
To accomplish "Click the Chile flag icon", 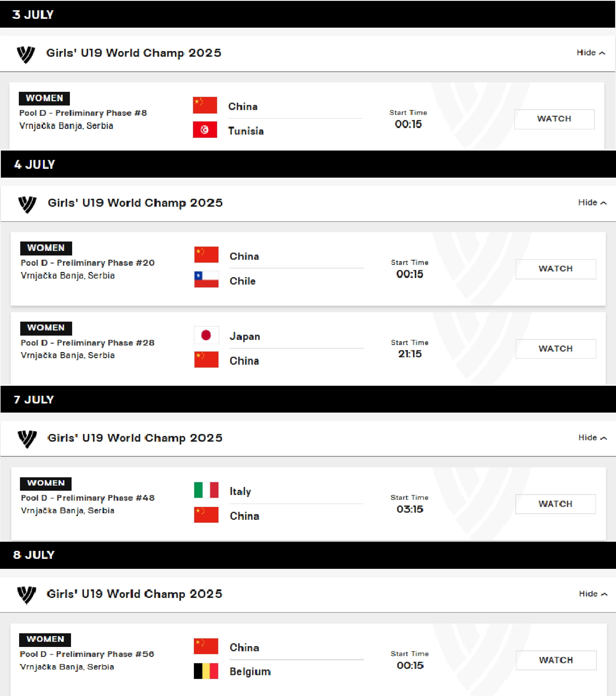I will 206,279.
